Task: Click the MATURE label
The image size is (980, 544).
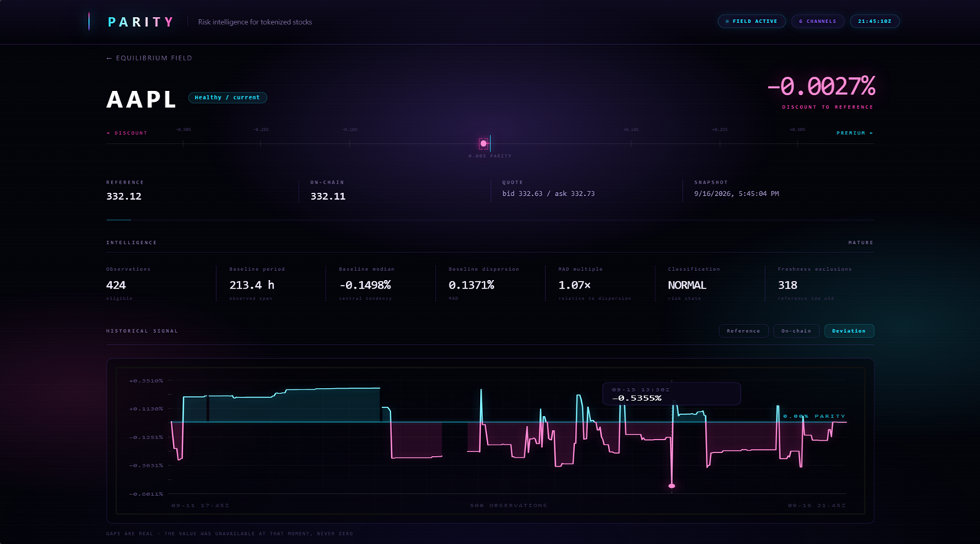Action: pyautogui.click(x=861, y=243)
